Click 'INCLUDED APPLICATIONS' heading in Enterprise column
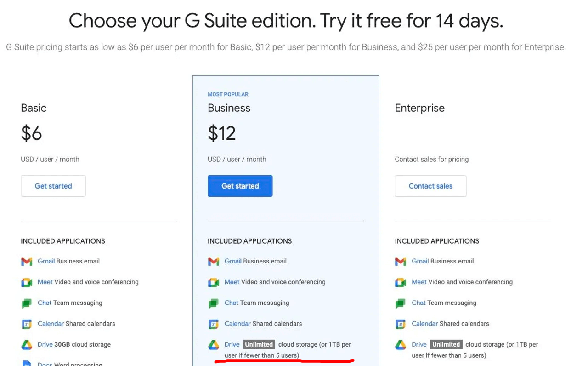588x366 pixels. coord(437,241)
